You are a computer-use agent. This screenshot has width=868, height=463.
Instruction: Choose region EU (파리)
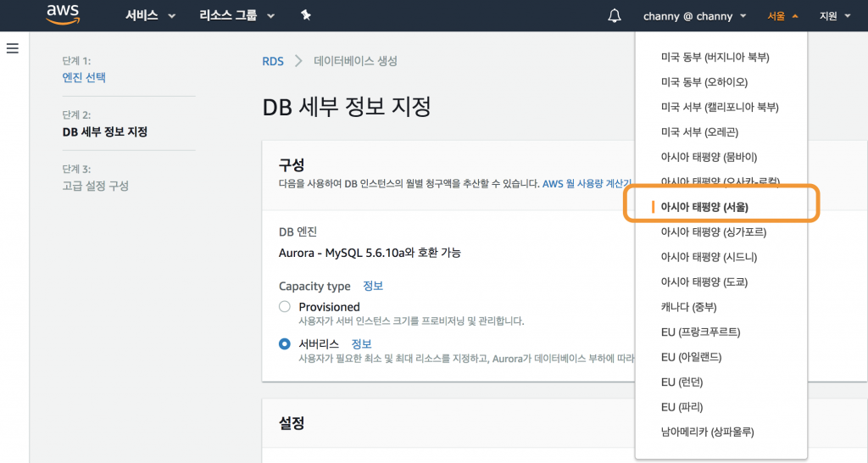682,406
